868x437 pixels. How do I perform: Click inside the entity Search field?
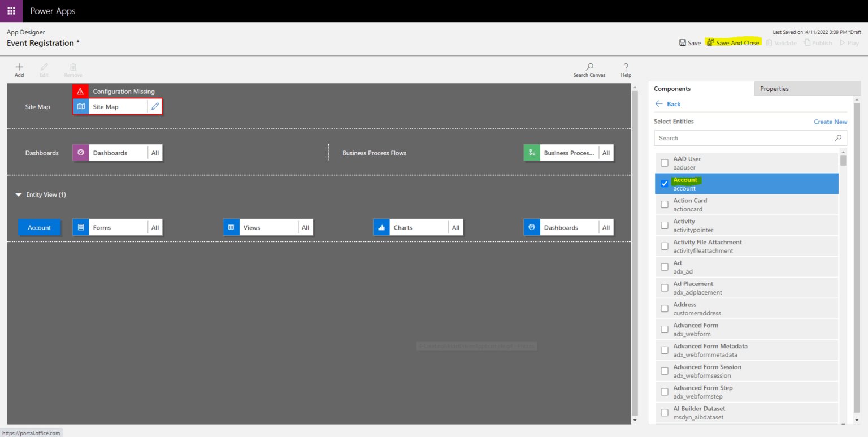(x=735, y=137)
